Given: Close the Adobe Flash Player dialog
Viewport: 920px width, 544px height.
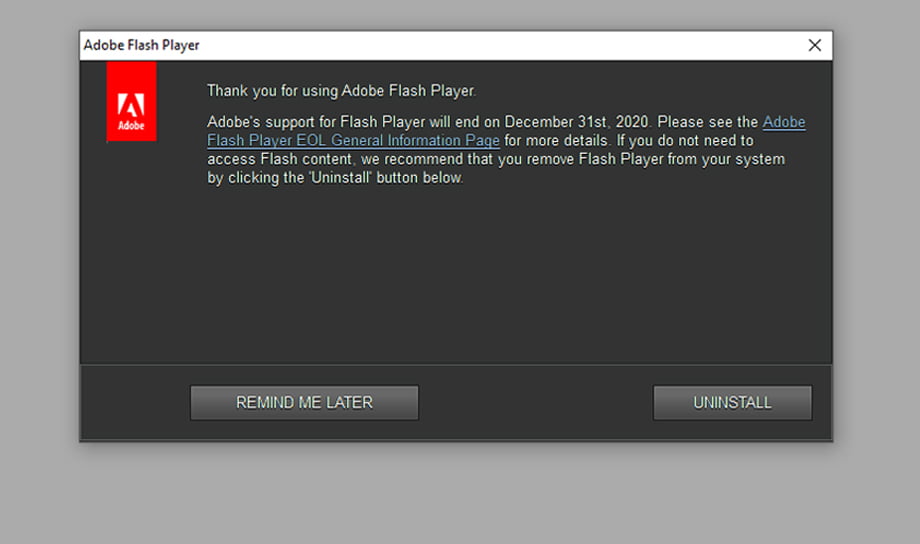Looking at the screenshot, I should pos(814,45).
